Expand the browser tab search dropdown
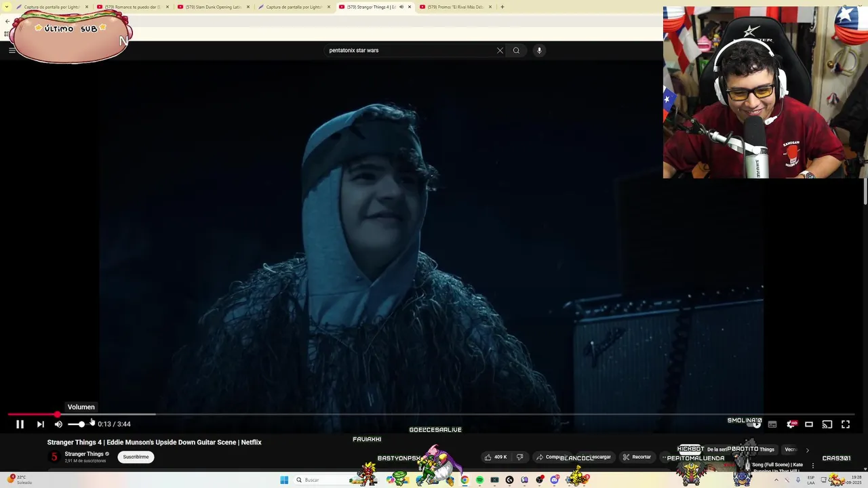868x488 pixels. 7,7
